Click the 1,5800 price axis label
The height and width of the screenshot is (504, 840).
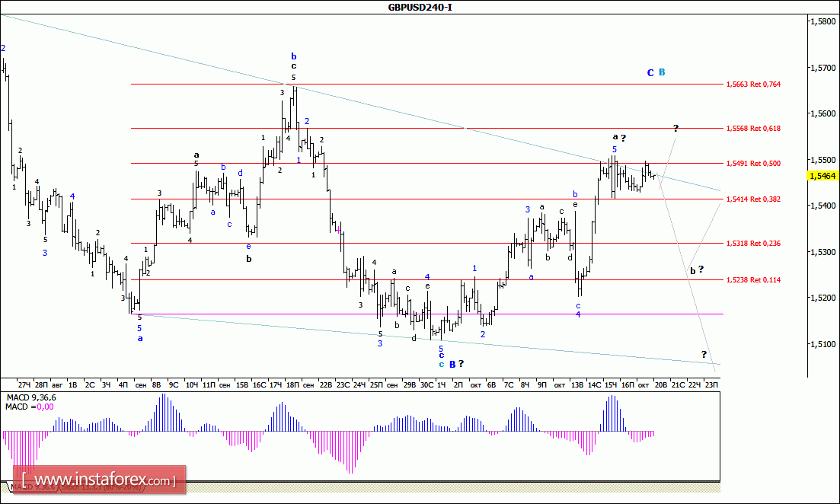pyautogui.click(x=822, y=21)
